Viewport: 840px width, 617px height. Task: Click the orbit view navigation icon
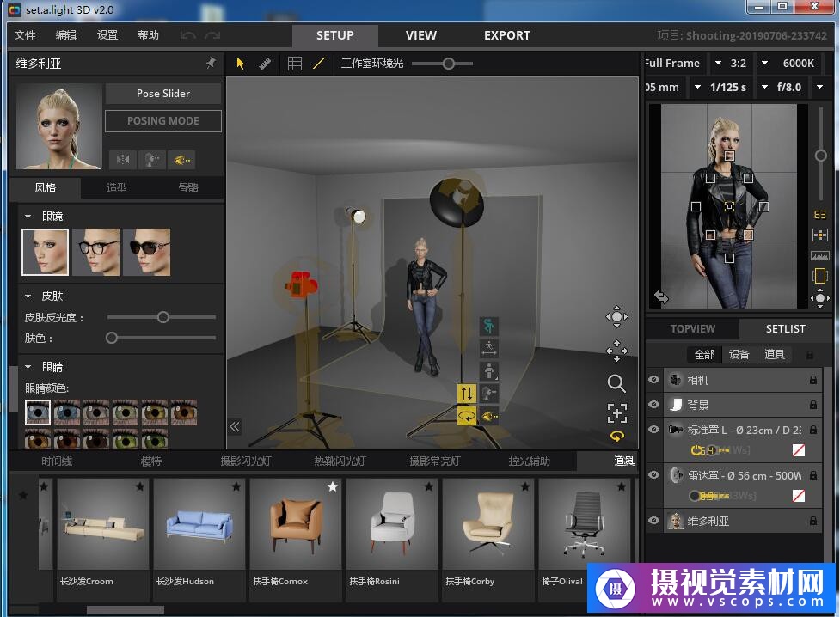616,316
